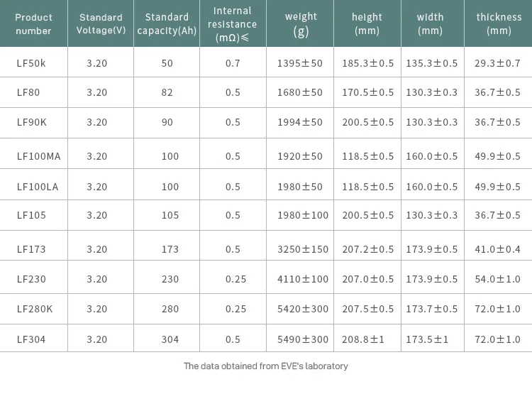Click the EVE's laboratory data caption
Viewport: 532px width, 399px height.
coord(266,366)
